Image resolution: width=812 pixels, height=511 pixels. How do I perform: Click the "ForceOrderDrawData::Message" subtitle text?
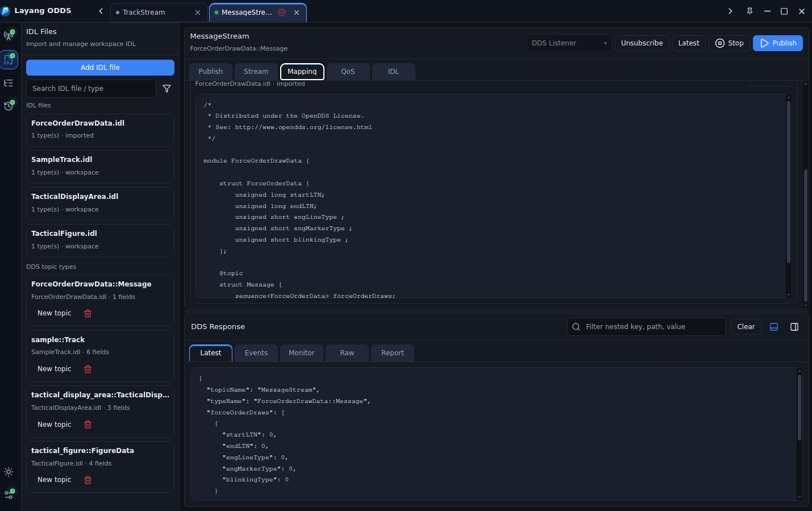click(x=239, y=49)
